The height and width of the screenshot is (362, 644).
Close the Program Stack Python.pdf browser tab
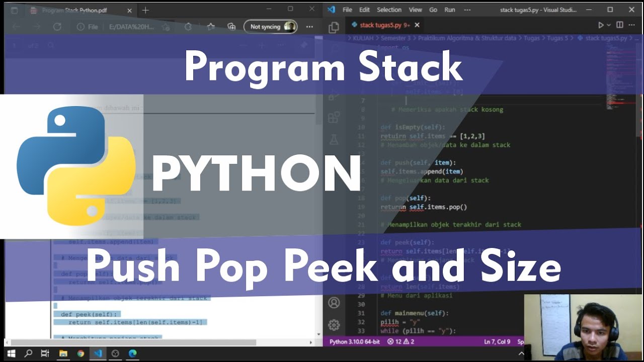[129, 10]
